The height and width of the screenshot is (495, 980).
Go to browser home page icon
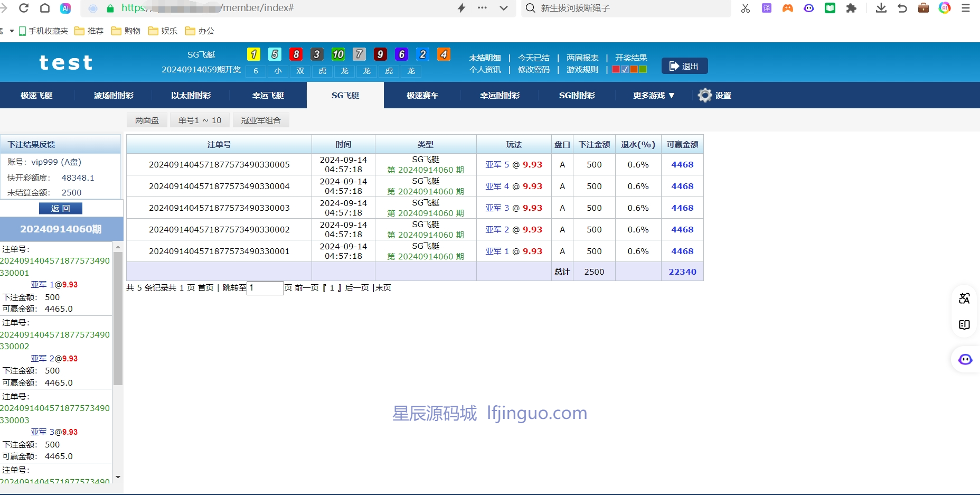[45, 8]
